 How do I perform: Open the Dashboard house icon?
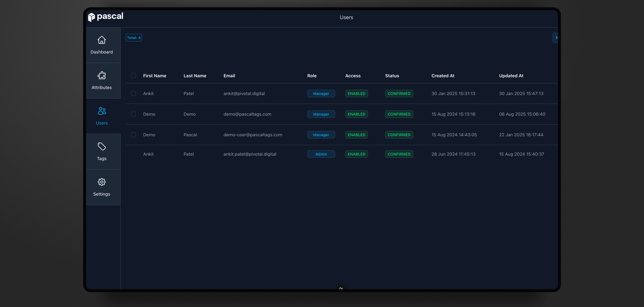[101, 40]
